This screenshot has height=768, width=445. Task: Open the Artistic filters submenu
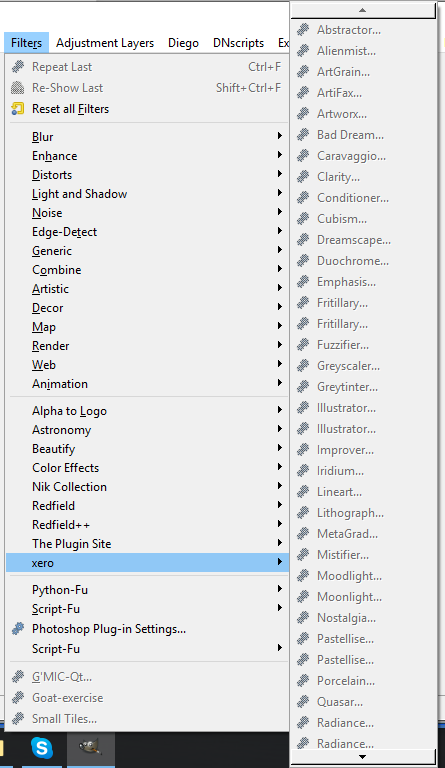pyautogui.click(x=147, y=289)
